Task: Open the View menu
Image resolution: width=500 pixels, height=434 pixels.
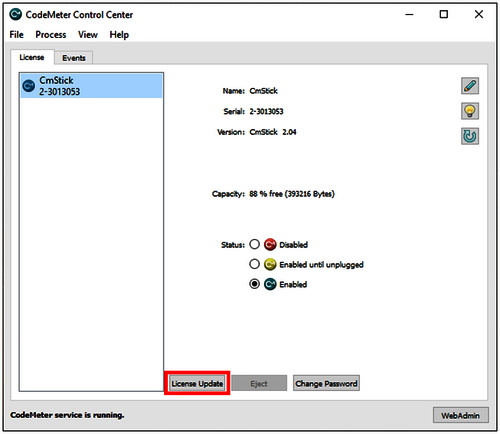Action: point(88,35)
